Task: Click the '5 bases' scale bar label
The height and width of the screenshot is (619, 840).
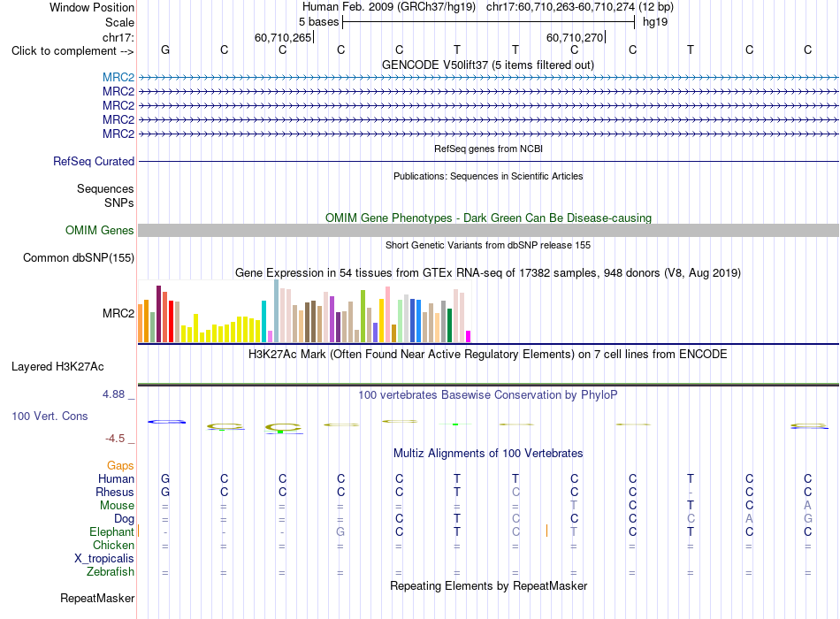Action: coord(318,22)
